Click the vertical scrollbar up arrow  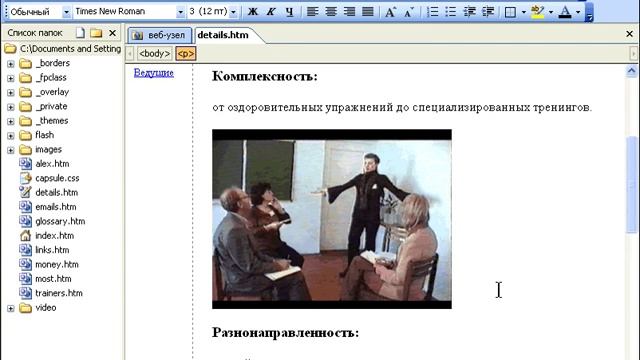[x=631, y=71]
